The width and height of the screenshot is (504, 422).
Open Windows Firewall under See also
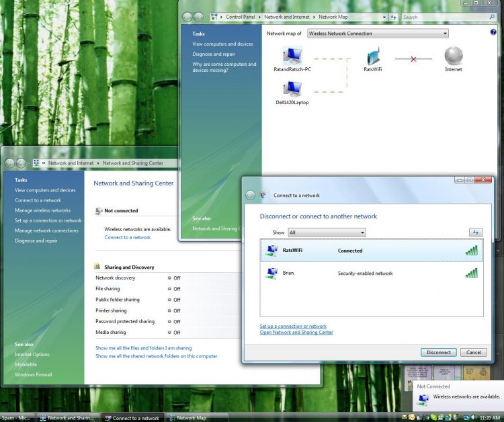(33, 375)
